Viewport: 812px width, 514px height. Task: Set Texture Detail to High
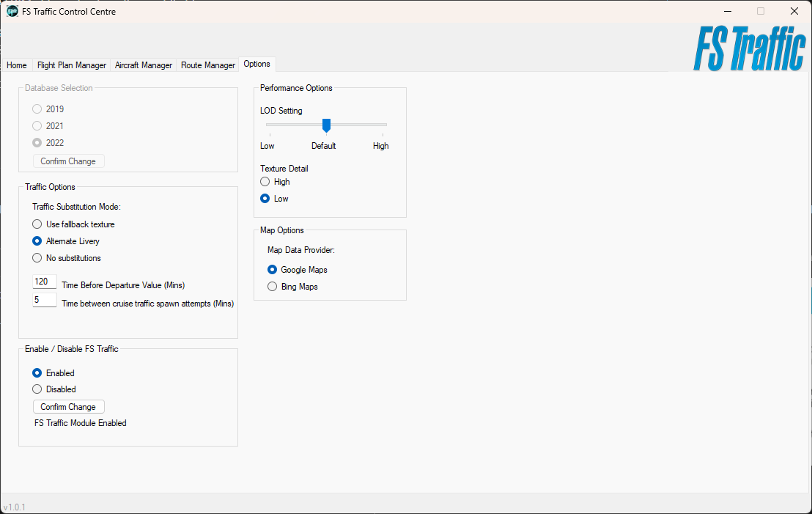point(265,182)
